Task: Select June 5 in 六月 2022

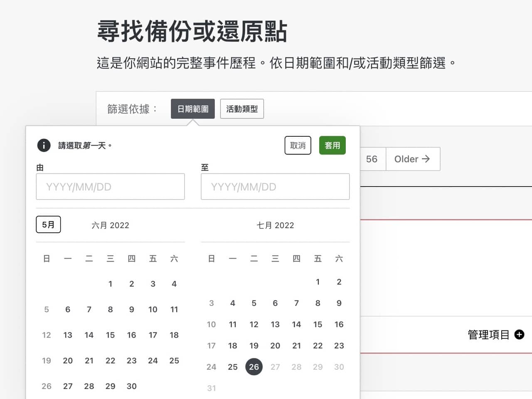Action: [x=47, y=310]
